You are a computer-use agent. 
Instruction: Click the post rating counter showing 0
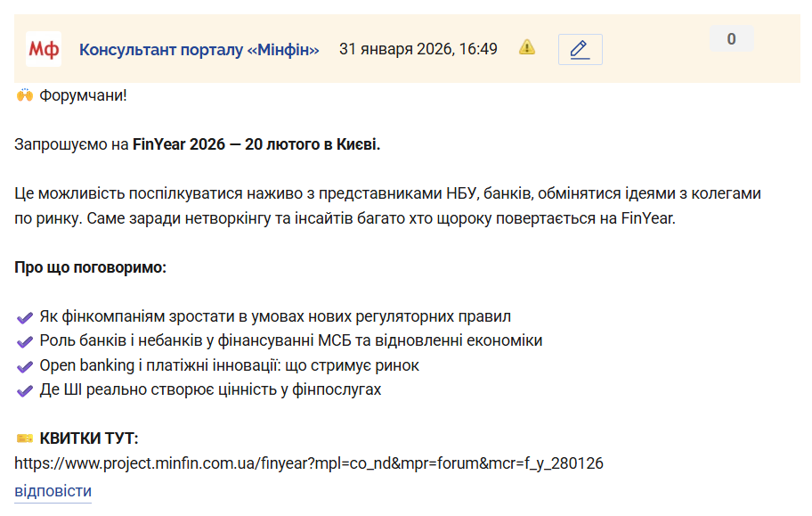point(731,39)
